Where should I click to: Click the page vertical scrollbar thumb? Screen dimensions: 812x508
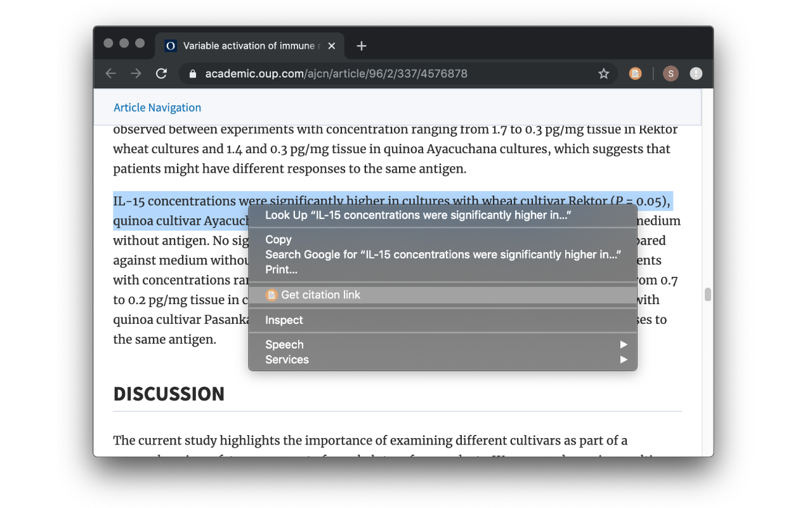tap(708, 295)
